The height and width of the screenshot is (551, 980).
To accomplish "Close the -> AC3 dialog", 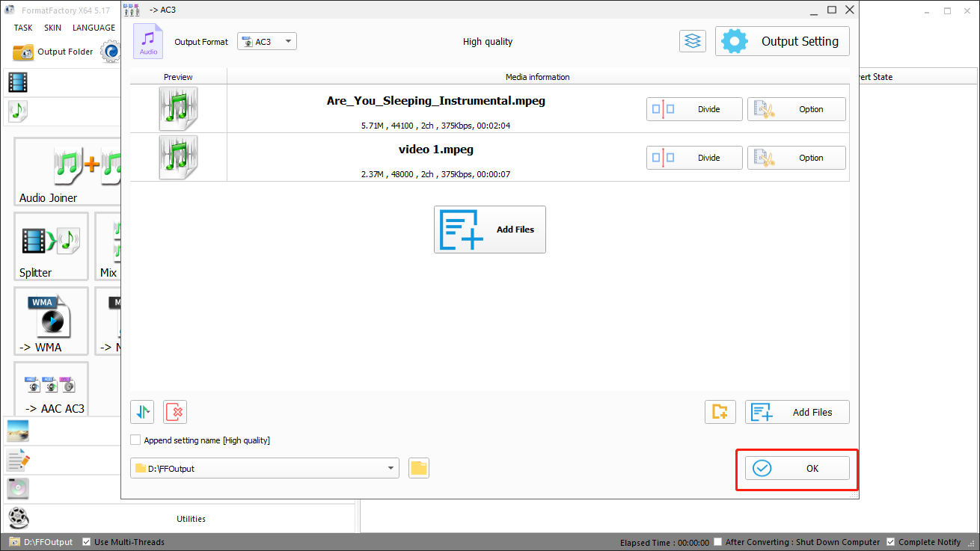I will click(849, 10).
